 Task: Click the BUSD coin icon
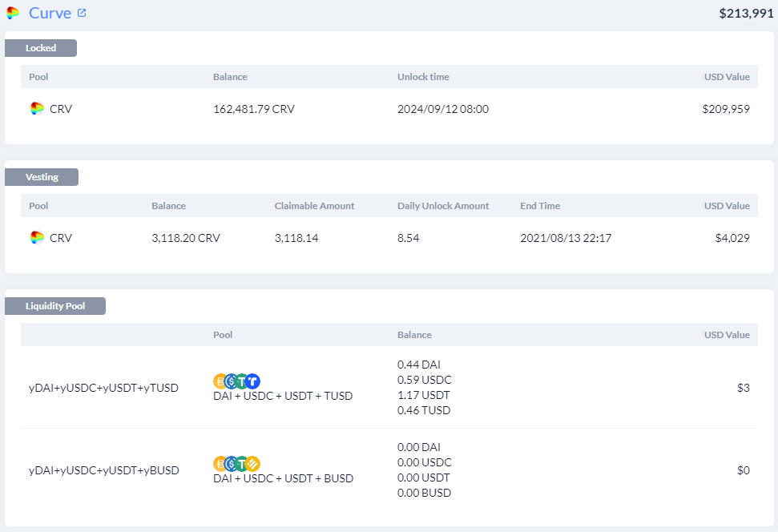click(252, 464)
